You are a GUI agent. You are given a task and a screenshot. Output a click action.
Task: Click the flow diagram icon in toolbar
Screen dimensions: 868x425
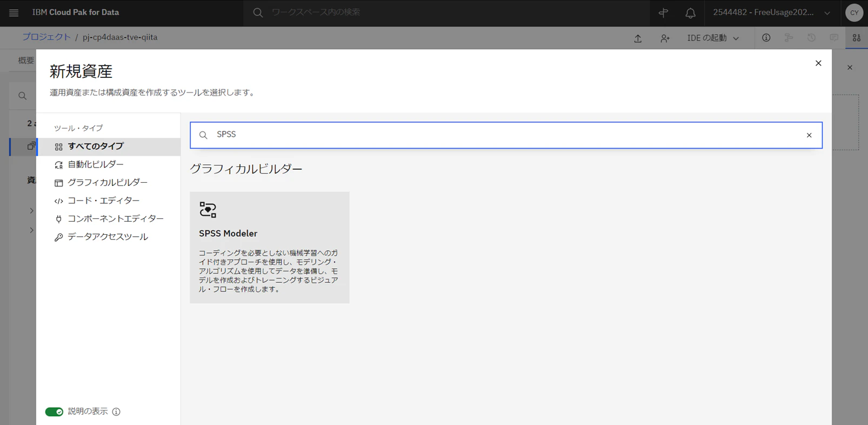pyautogui.click(x=789, y=38)
